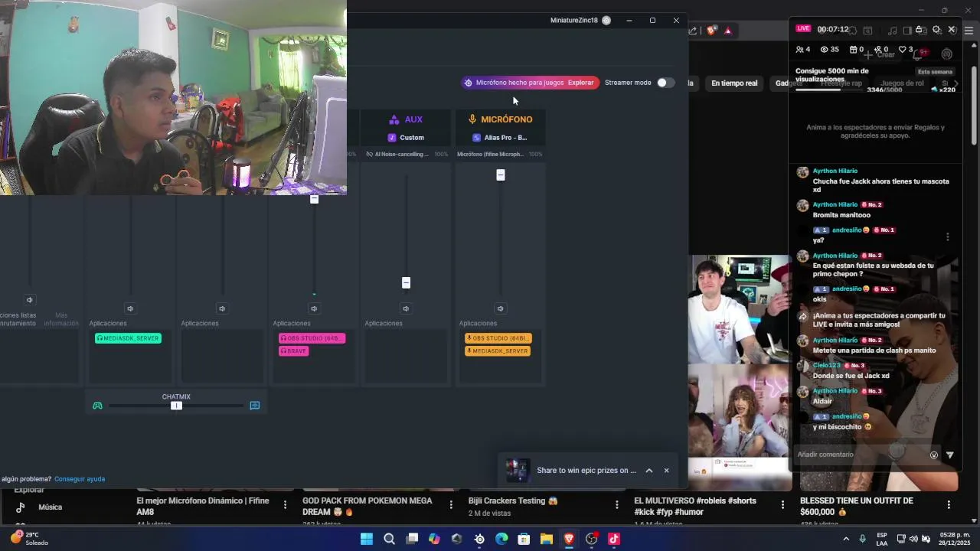Show hidden system tray icons

tap(846, 539)
